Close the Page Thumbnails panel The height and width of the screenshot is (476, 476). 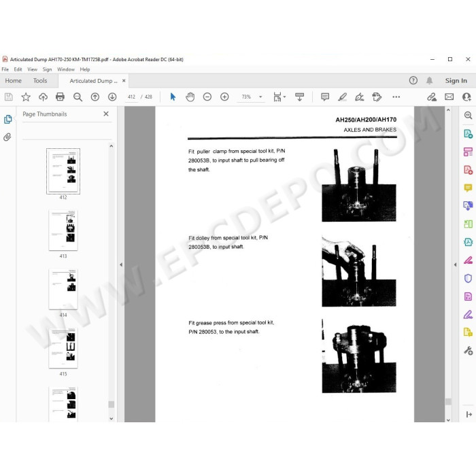point(106,114)
